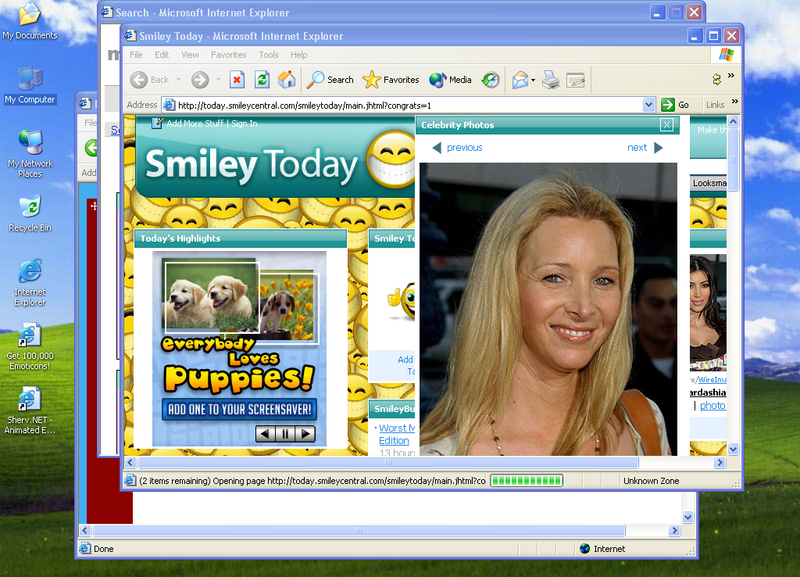Image resolution: width=800 pixels, height=577 pixels.
Task: Open the Tools menu
Action: coord(268,55)
